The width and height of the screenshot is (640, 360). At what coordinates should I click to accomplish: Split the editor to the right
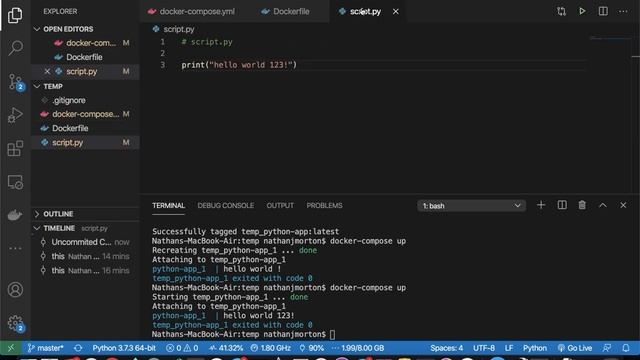tap(603, 11)
